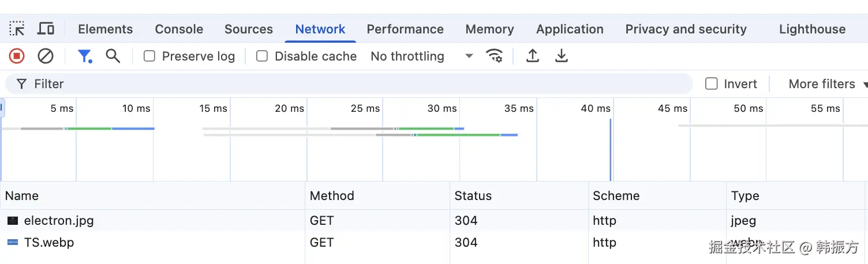Expand the More filters menu
The height and width of the screenshot is (264, 868).
[826, 84]
